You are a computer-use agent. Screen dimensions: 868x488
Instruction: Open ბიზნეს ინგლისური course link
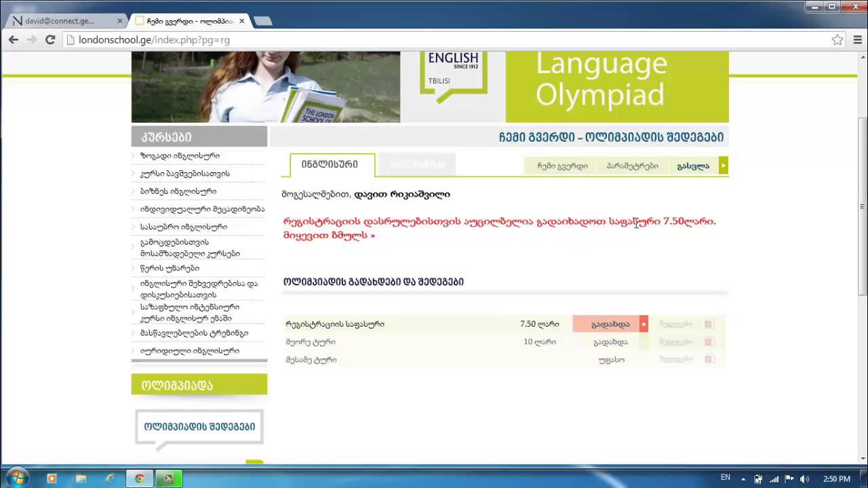(178, 191)
